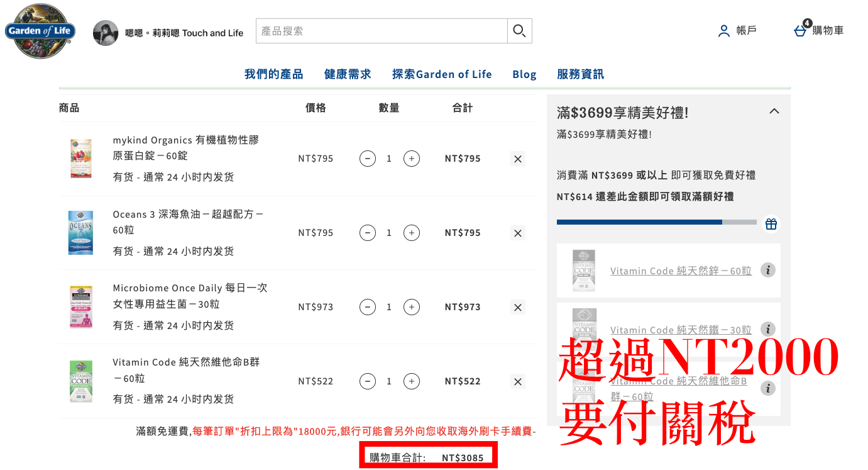The height and width of the screenshot is (470, 868).
Task: Click the Touch and Life avatar photo
Action: 106,33
